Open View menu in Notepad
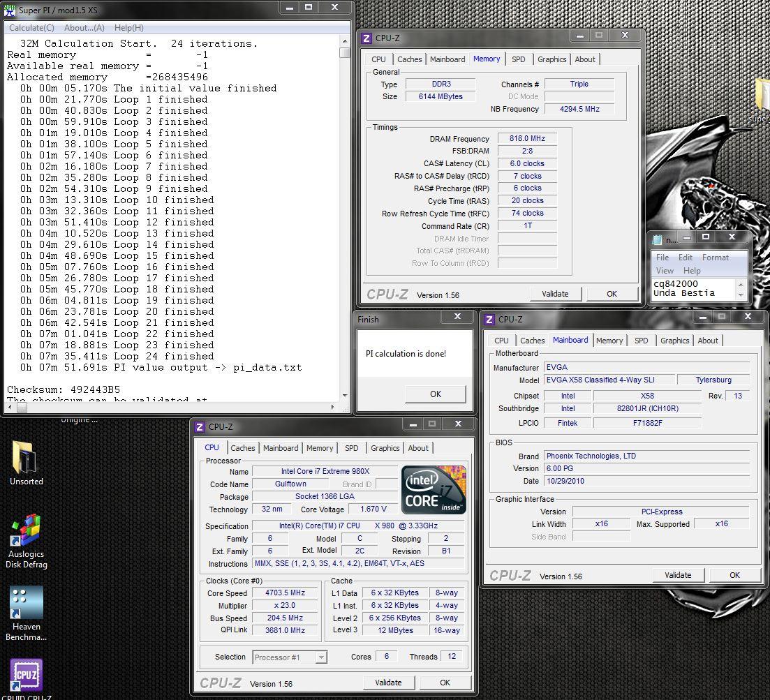Viewport: 770px width, 700px height. (x=665, y=271)
